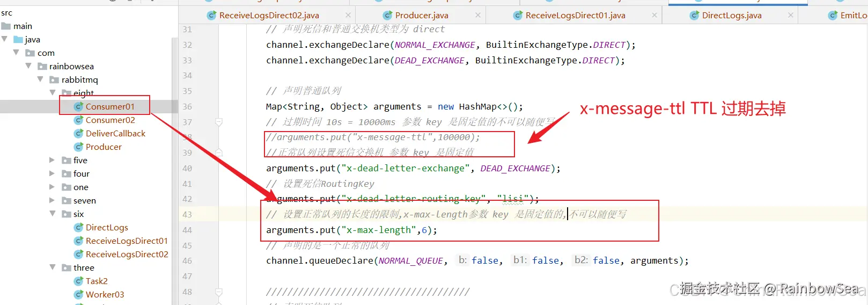Click the Producer class icon in tree

click(78, 147)
